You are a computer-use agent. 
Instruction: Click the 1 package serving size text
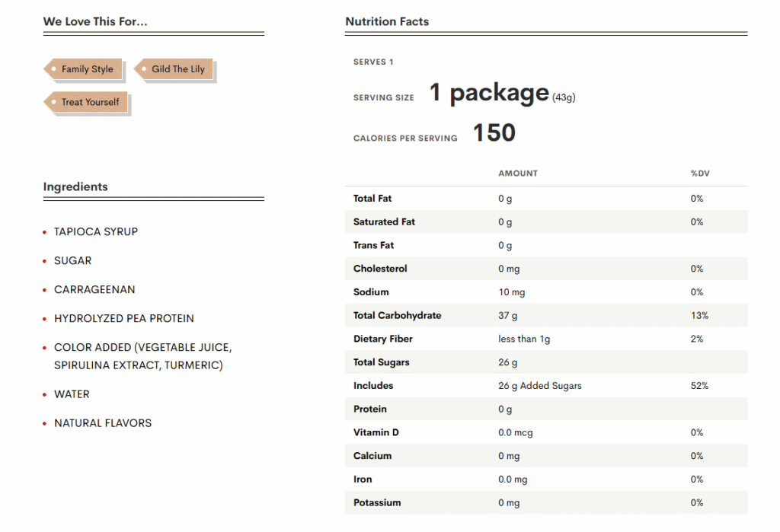click(489, 93)
